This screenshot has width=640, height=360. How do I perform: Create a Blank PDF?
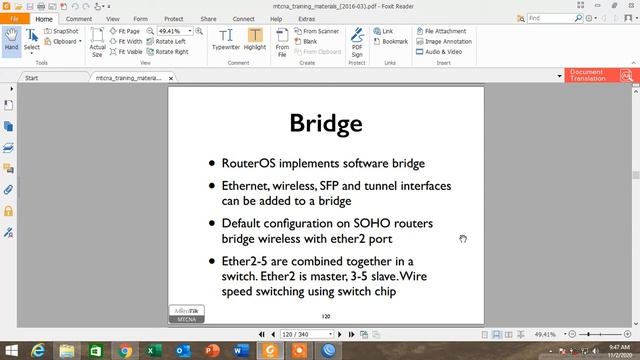306,41
